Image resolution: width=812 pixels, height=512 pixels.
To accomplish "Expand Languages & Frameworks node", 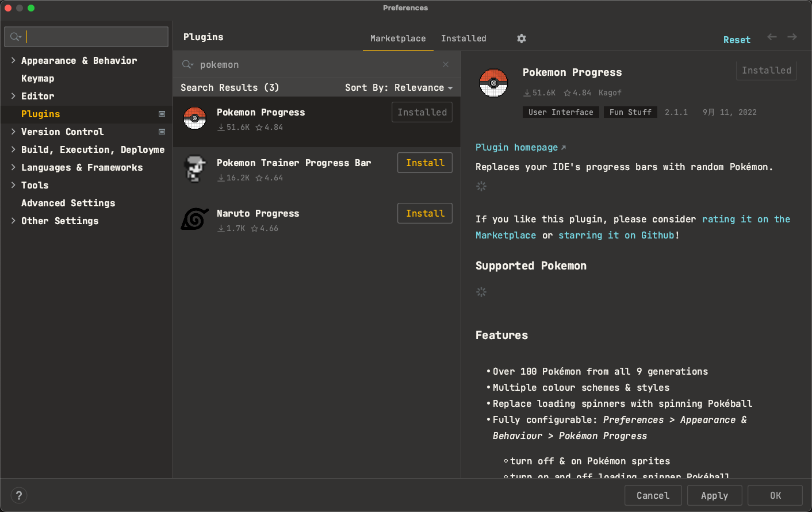I will point(13,167).
